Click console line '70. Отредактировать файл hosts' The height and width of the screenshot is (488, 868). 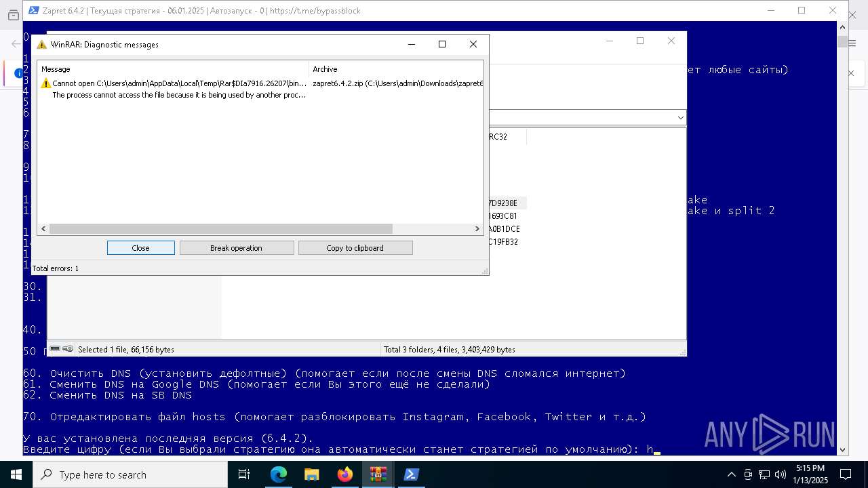pos(334,417)
